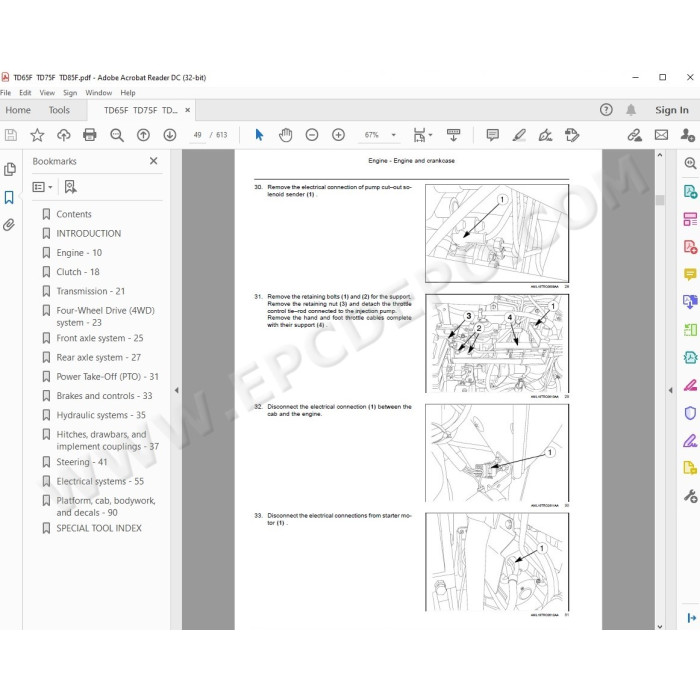Collapse the left navigation pane arrow

point(176,390)
